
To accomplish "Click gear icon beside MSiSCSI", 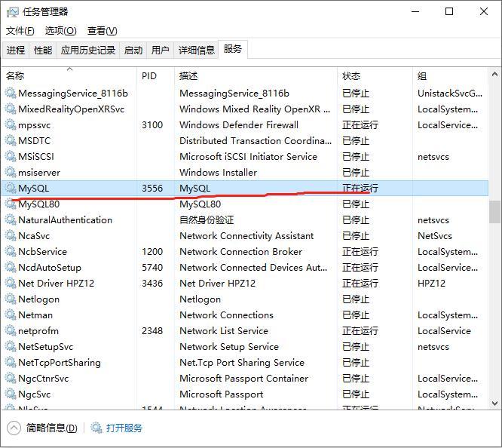I will [x=11, y=157].
